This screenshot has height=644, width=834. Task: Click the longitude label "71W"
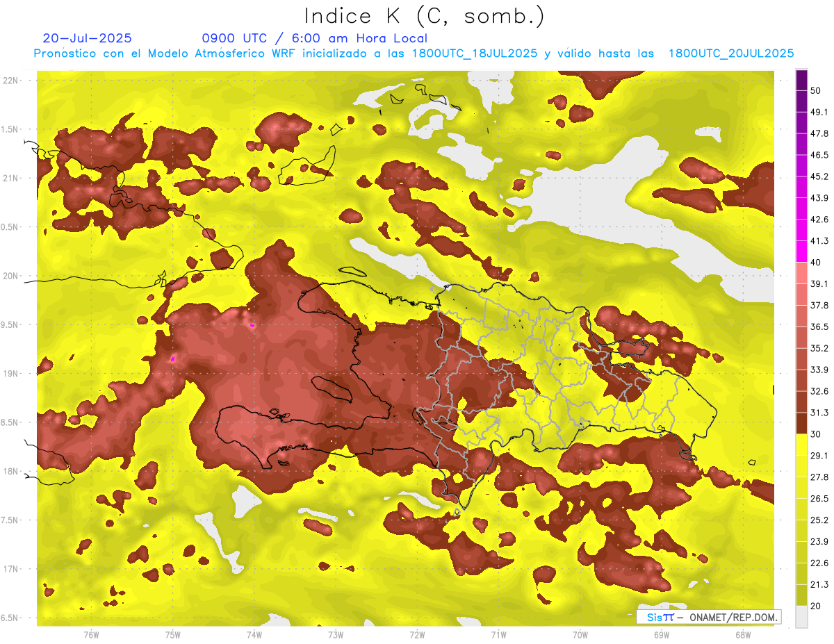point(498,635)
